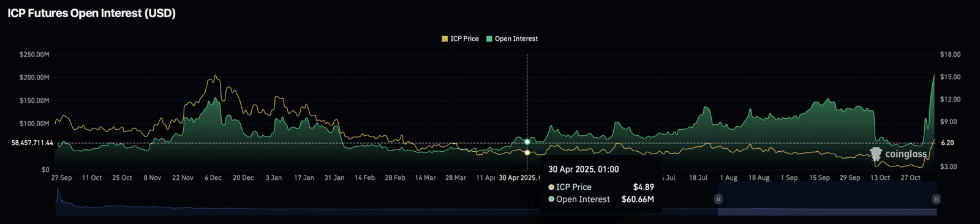Click the $4.89 value in the tooltip

coord(643,187)
